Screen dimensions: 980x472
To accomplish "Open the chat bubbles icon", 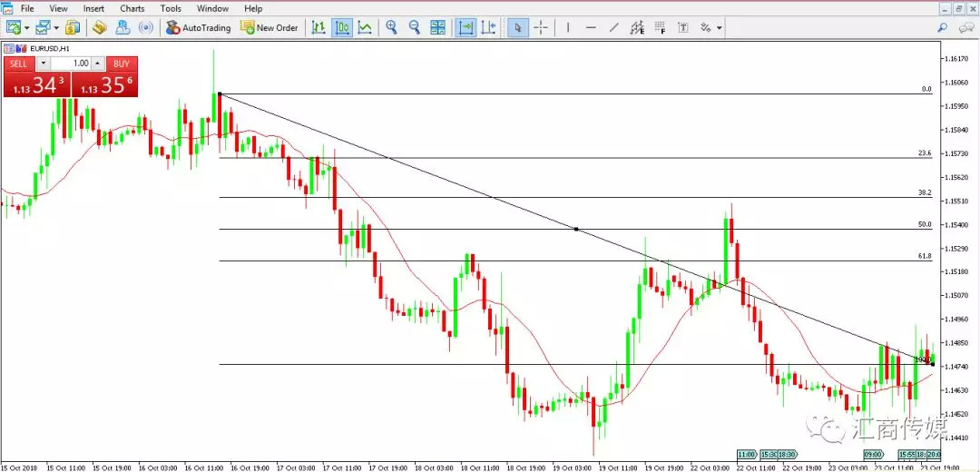I will [967, 27].
